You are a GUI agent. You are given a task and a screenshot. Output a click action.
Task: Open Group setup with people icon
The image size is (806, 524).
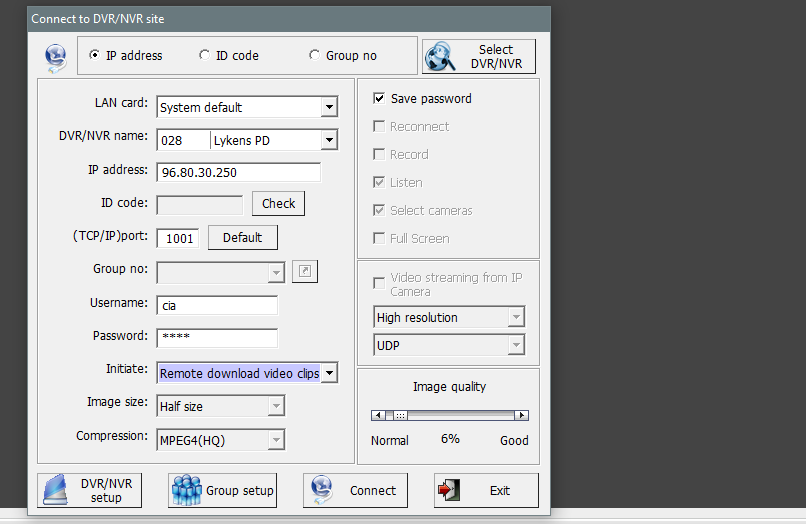tap(222, 491)
